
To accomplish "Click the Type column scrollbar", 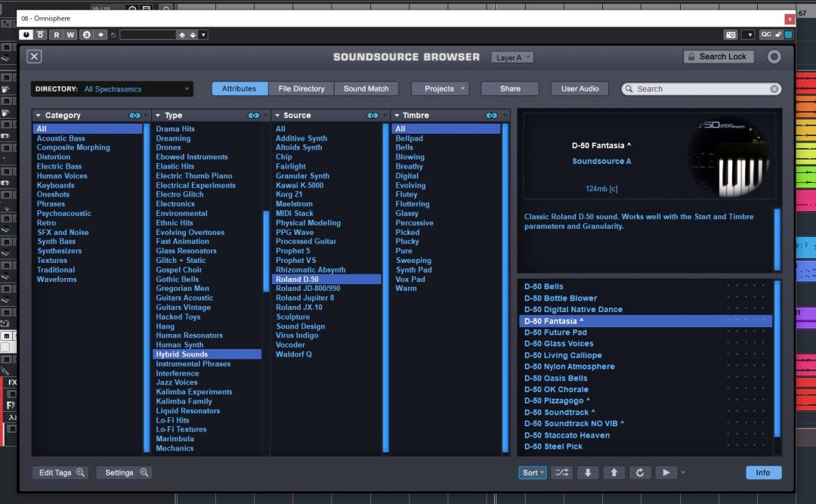I will pos(266,251).
